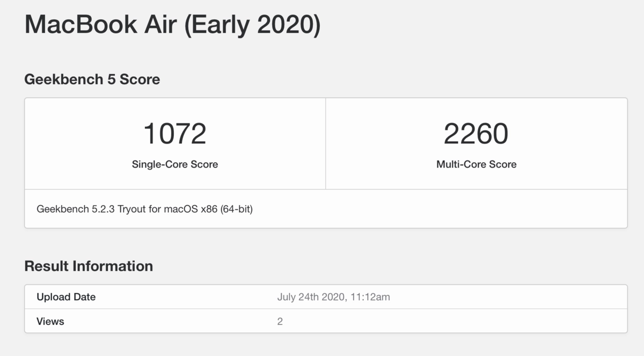Viewport: 644px width, 356px height.
Task: Click the view count value "2"
Action: point(280,322)
